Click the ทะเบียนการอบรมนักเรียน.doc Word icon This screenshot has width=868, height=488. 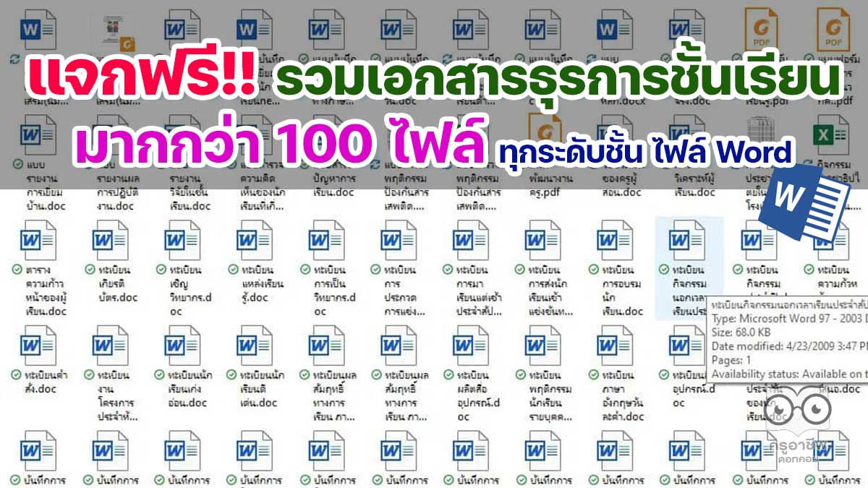[616, 239]
